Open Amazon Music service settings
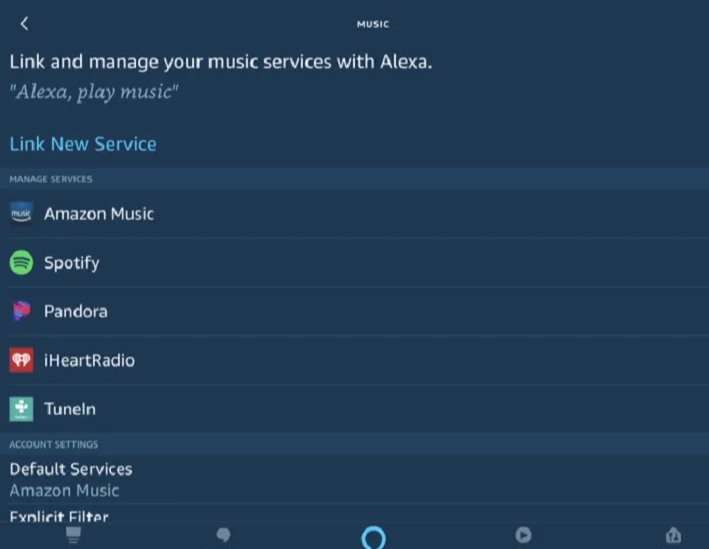This screenshot has height=549, width=709. (354, 213)
